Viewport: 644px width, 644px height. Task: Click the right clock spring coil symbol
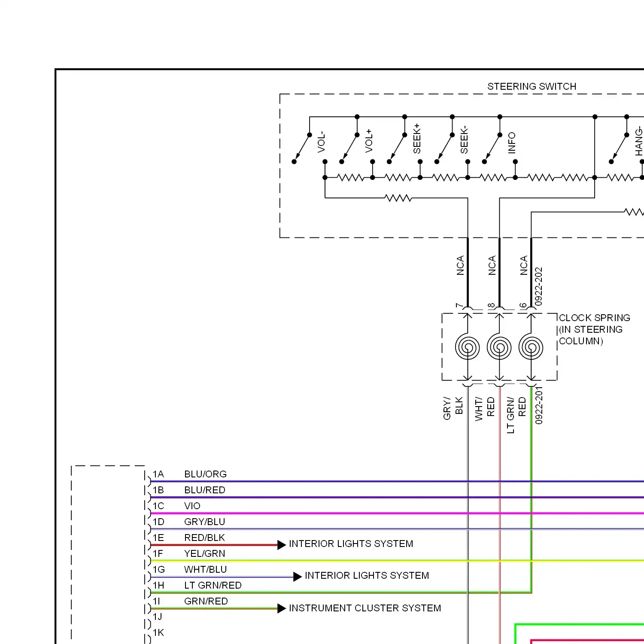click(531, 347)
